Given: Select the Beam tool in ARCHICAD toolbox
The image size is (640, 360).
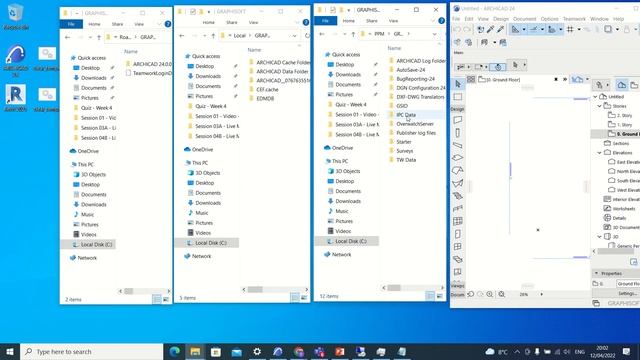Looking at the screenshot, I should (x=458, y=145).
